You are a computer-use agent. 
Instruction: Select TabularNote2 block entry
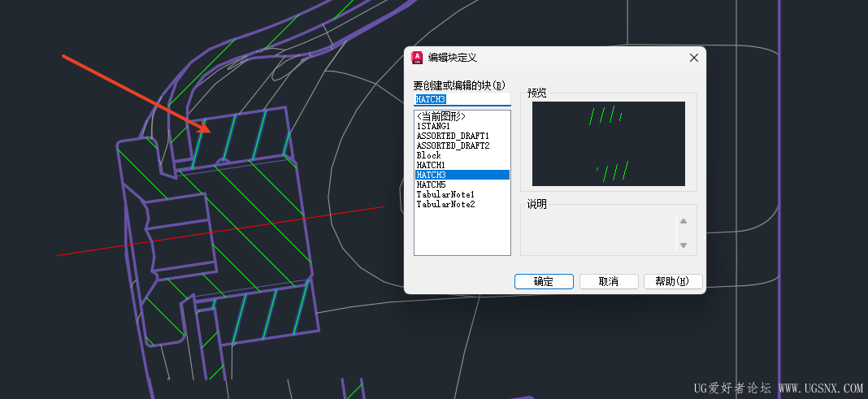445,204
